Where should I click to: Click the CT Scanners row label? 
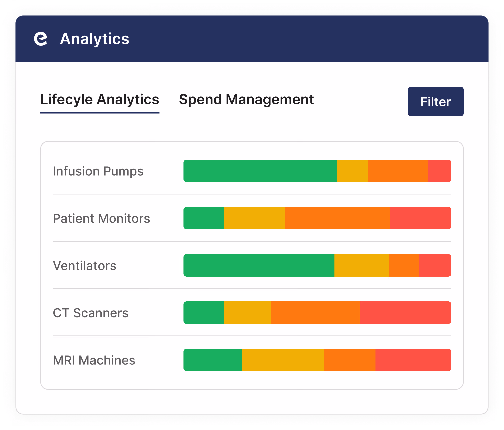point(91,313)
